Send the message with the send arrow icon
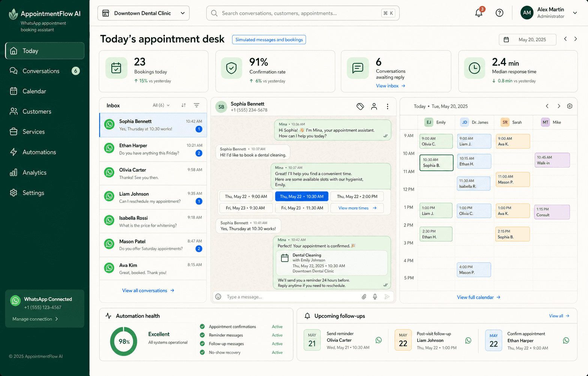588x376 pixels. [387, 297]
